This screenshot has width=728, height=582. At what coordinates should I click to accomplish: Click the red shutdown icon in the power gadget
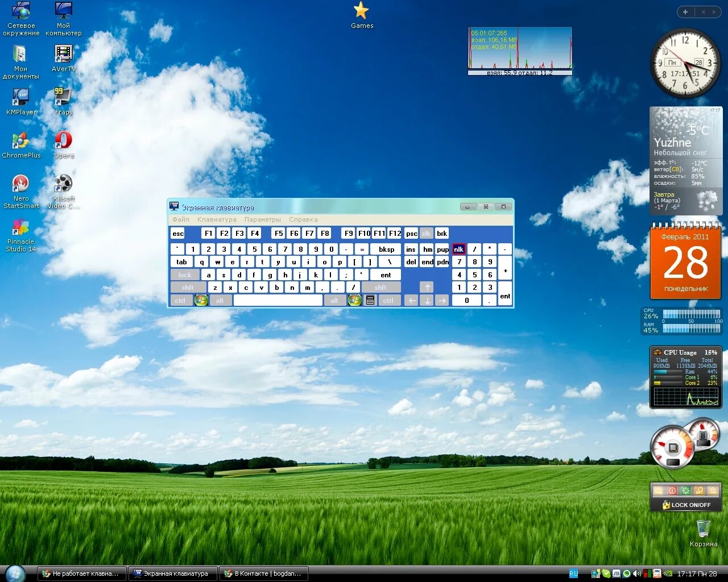tap(672, 490)
